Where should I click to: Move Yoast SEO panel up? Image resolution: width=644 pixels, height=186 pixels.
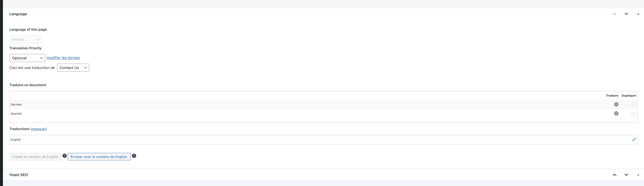pyautogui.click(x=614, y=175)
